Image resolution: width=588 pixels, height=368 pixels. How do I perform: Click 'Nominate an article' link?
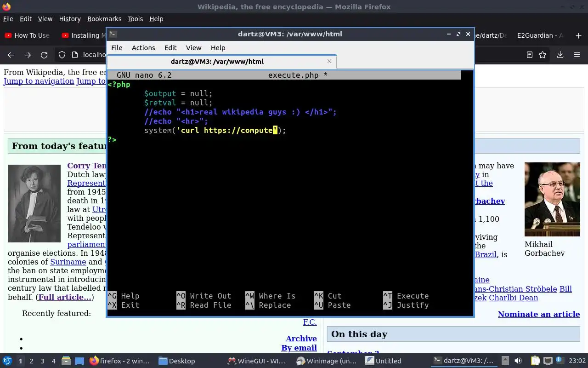[539, 314]
